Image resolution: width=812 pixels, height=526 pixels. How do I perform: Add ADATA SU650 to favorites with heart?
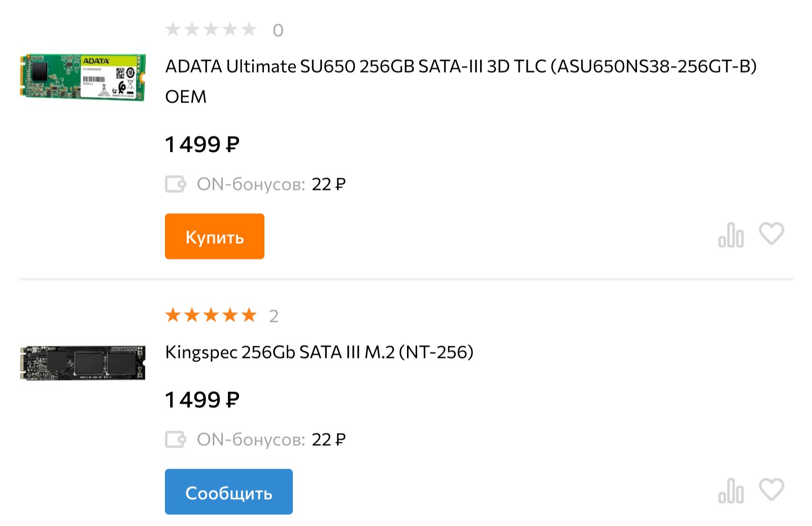click(771, 234)
